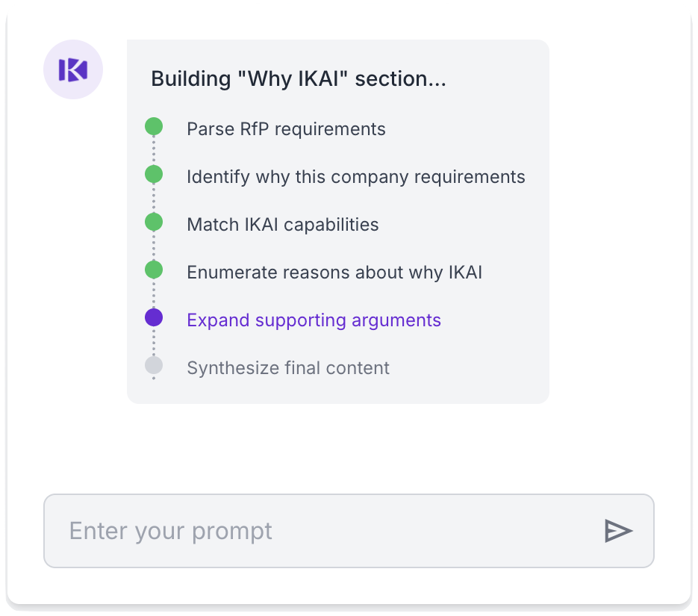Collapse the 'Expand supporting arguments' step details
Screen dimensions: 698x616
coord(313,320)
